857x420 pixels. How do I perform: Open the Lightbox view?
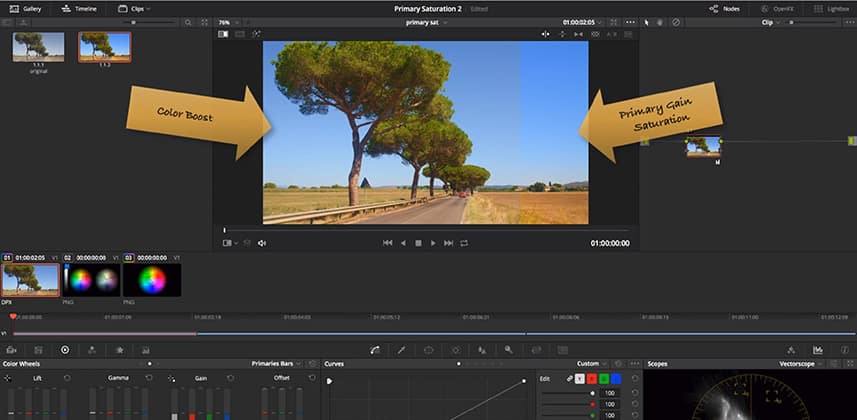point(832,9)
